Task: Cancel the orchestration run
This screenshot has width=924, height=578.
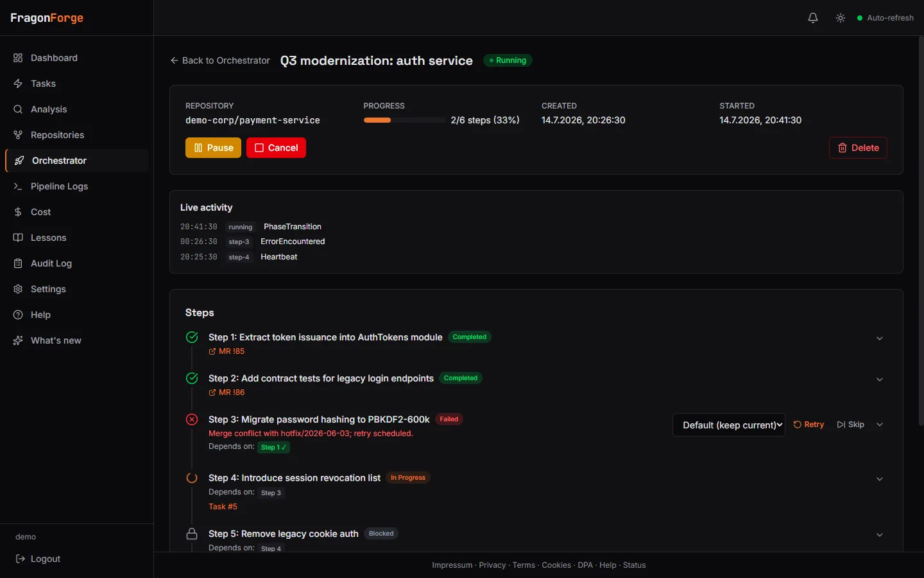Action: pyautogui.click(x=276, y=148)
